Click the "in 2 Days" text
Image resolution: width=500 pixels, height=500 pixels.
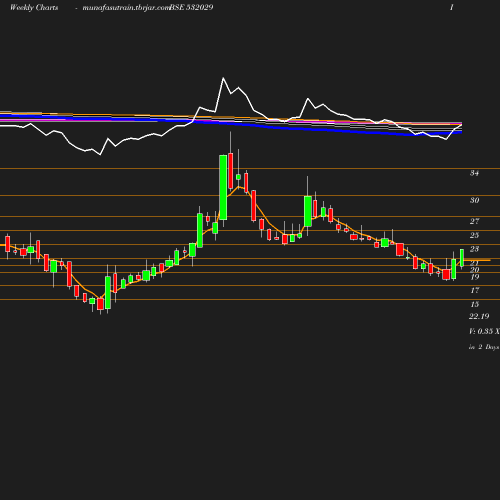pos(484,347)
